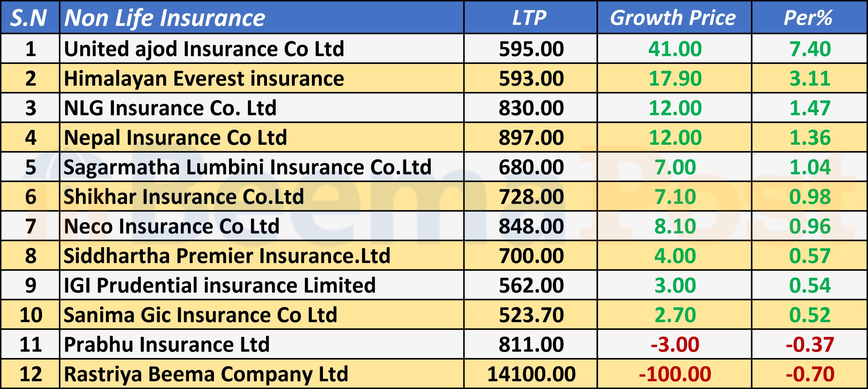Select Himalayan Everest insurance name cell
The image size is (868, 389).
[x=204, y=78]
